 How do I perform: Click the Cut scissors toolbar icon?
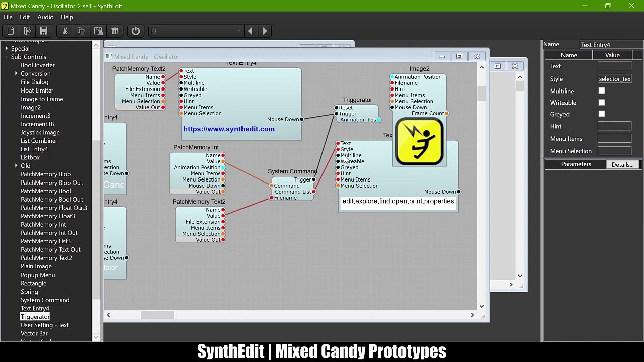coord(65,31)
